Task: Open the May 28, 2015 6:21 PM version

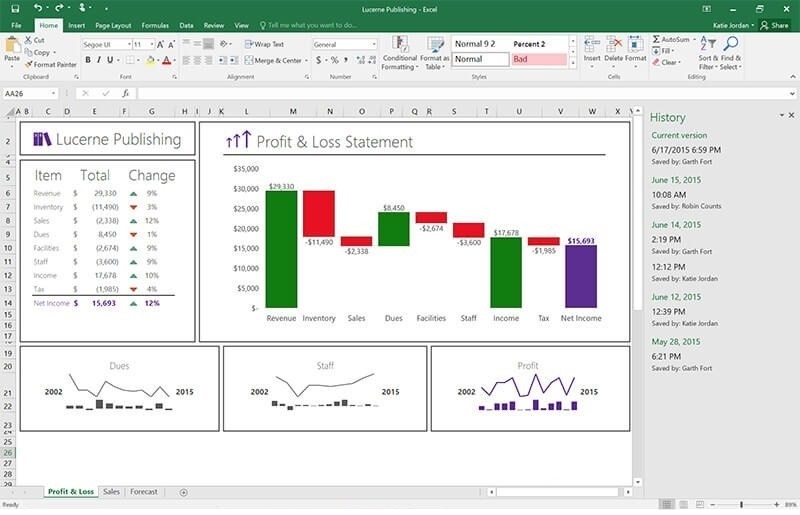Action: pyautogui.click(x=682, y=361)
